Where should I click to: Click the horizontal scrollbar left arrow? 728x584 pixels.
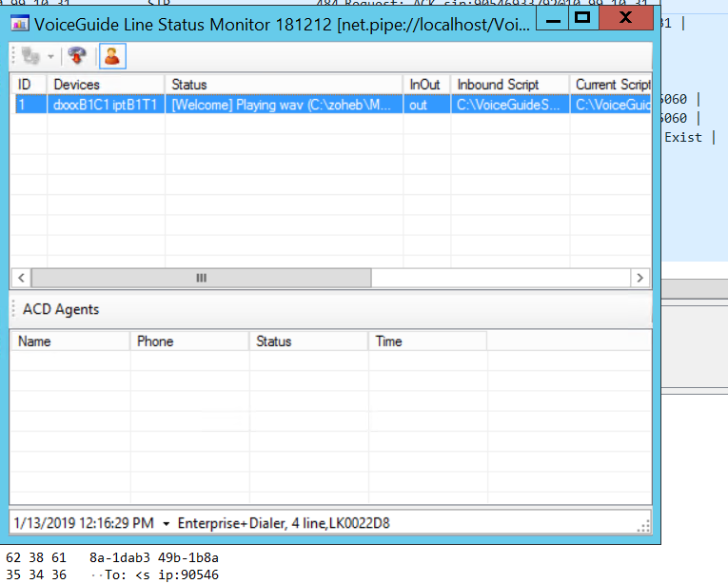(21, 278)
